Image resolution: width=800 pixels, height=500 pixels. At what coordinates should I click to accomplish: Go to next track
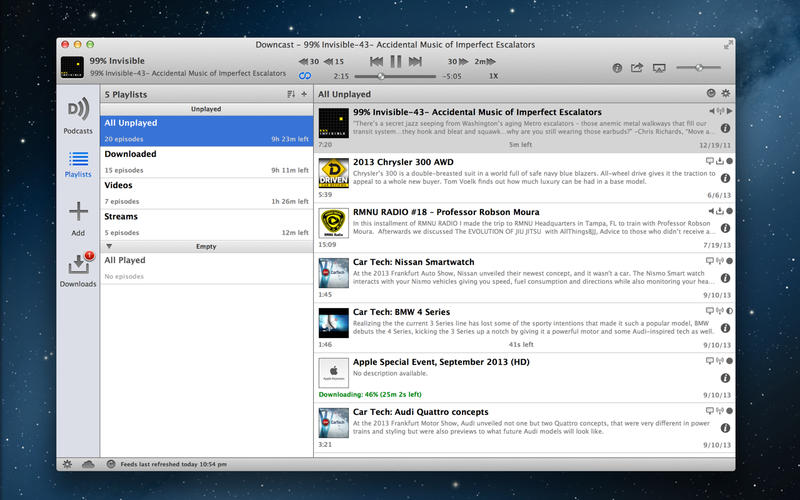pyautogui.click(x=415, y=62)
